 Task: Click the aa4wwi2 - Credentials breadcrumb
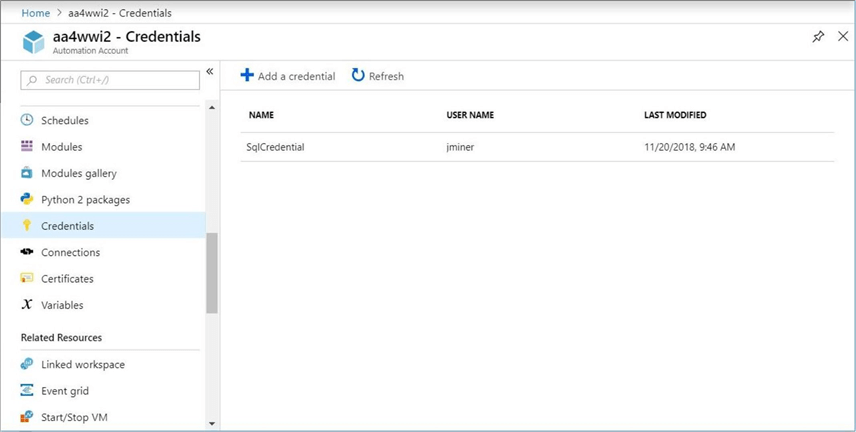click(x=120, y=13)
